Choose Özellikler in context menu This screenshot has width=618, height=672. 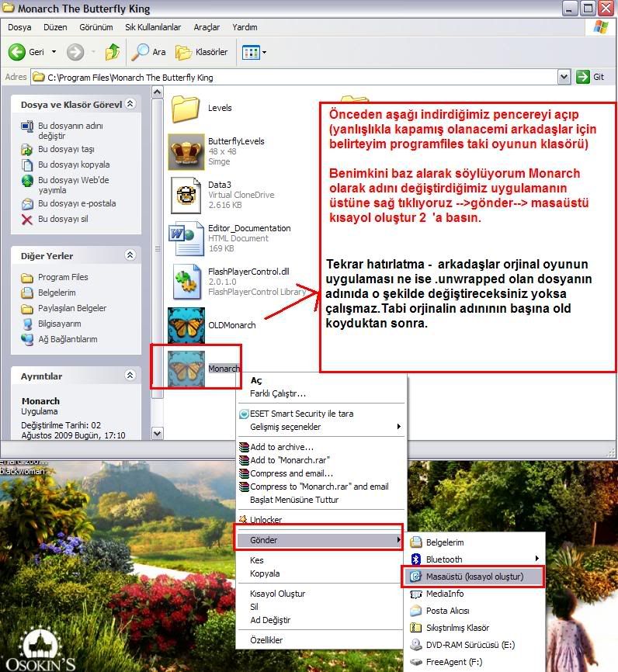pyautogui.click(x=321, y=640)
